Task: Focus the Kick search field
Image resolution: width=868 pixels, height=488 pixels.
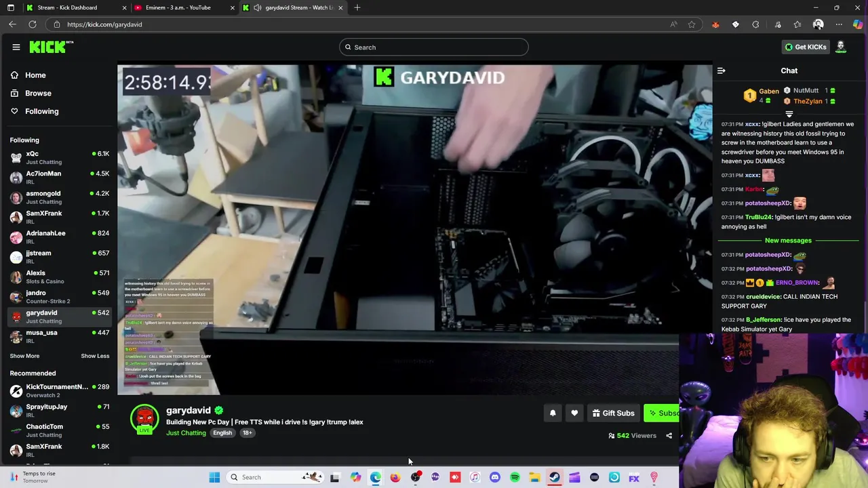Action: tap(434, 47)
